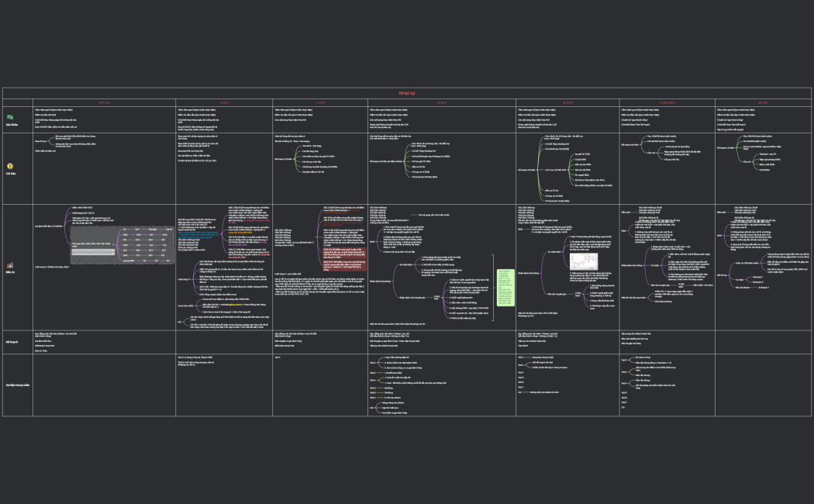Click the 08-14/01 column header
Viewport: 814px width, 504px height.
(762, 102)
